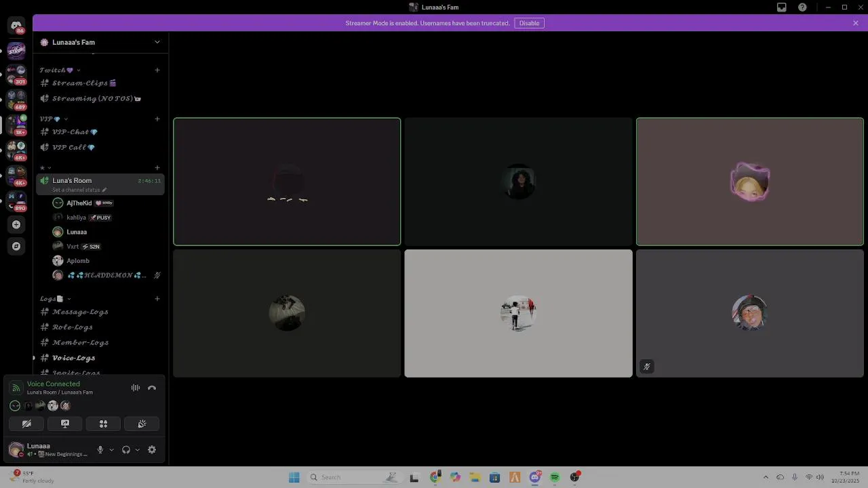Open the server folder with 4K+ badge

(16, 175)
